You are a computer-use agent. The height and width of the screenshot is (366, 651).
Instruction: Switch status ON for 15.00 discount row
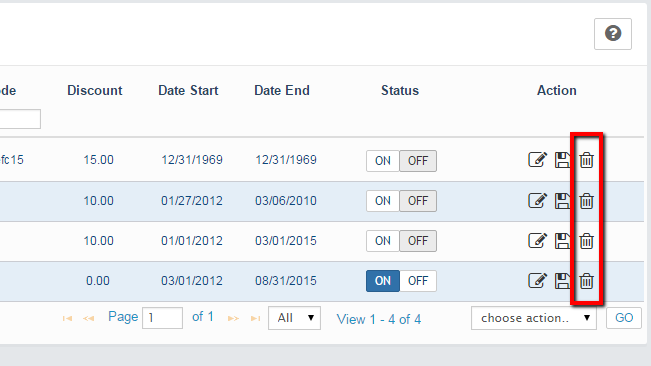click(382, 161)
